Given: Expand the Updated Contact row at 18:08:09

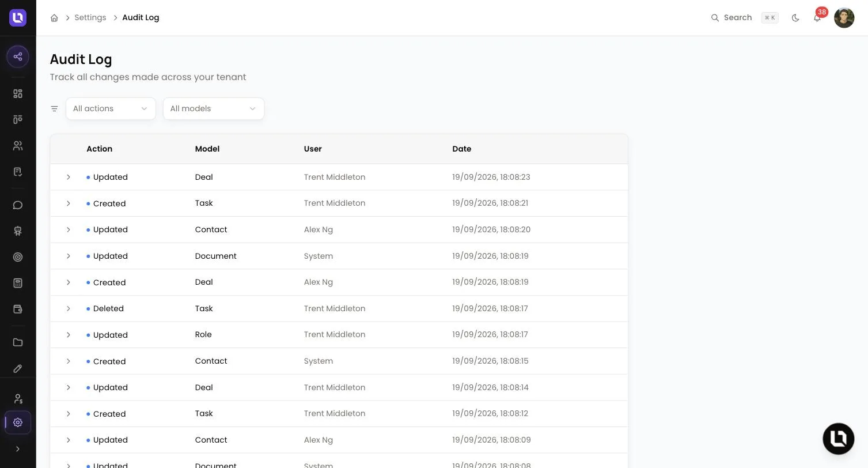Looking at the screenshot, I should click(x=68, y=440).
